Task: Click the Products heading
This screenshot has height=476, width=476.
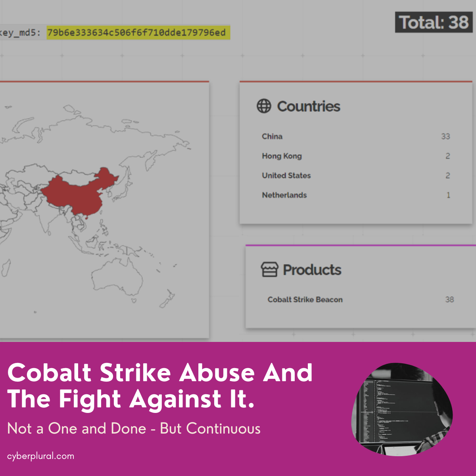Action: click(312, 270)
